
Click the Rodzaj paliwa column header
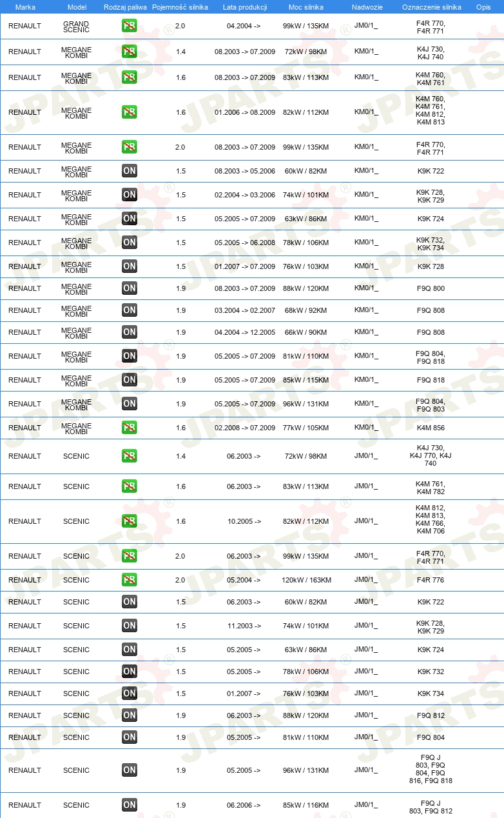pyautogui.click(x=126, y=7)
